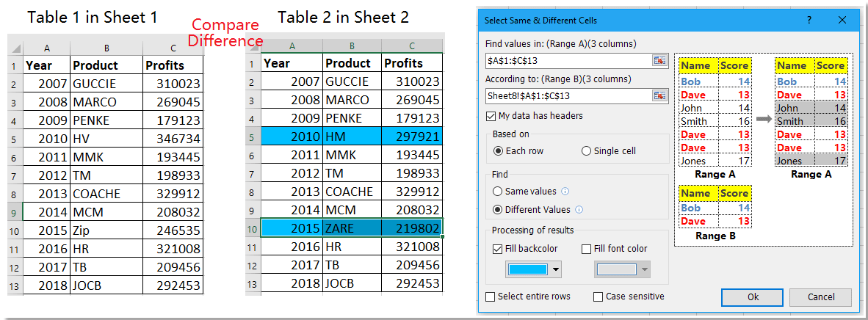The image size is (868, 320).
Task: Enable Fill font color checkbox
Action: (x=587, y=250)
